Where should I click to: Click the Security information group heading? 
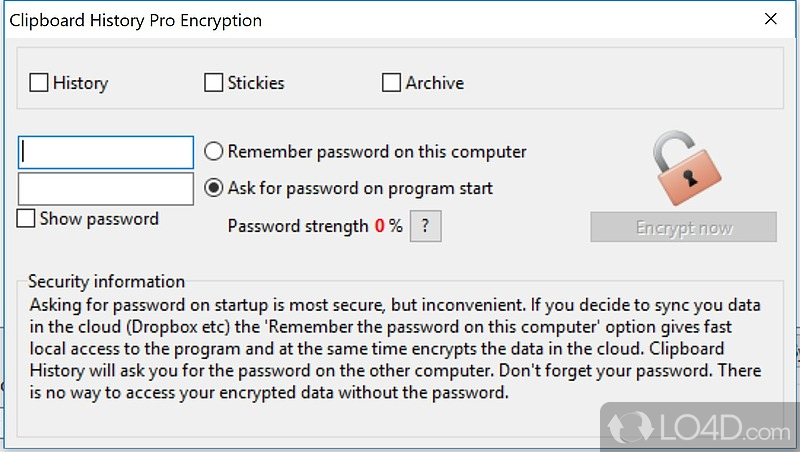point(106,282)
